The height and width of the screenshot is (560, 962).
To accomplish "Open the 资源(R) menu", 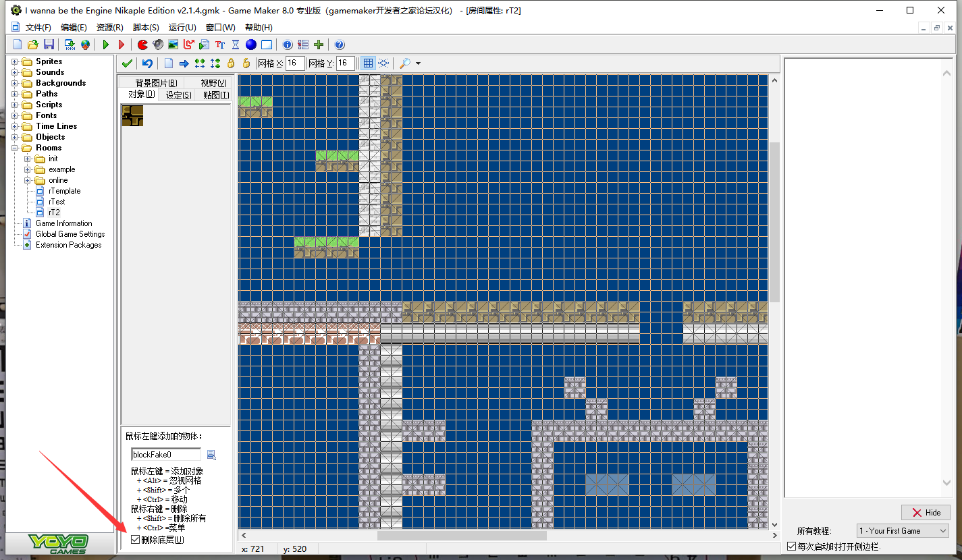I will pyautogui.click(x=110, y=28).
